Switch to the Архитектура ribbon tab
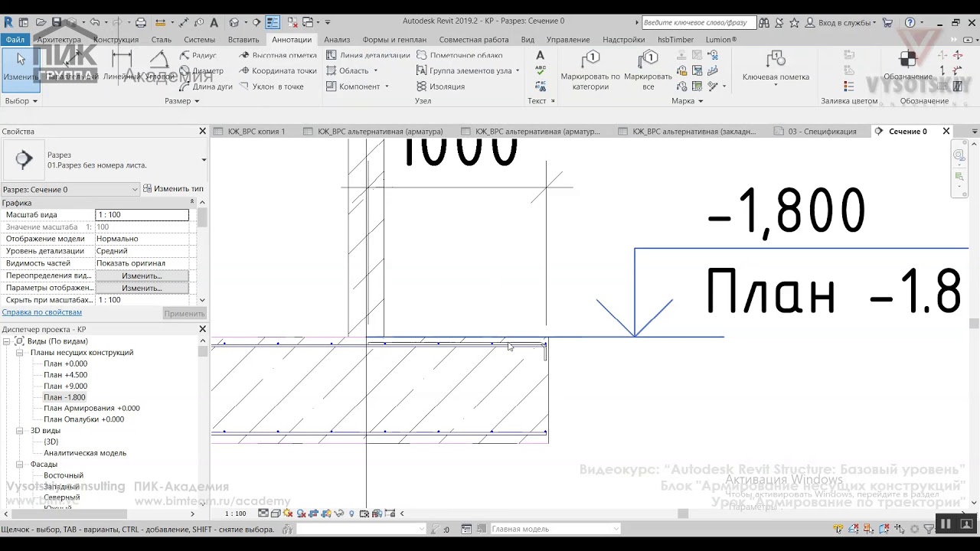The width and height of the screenshot is (980, 551). (59, 39)
